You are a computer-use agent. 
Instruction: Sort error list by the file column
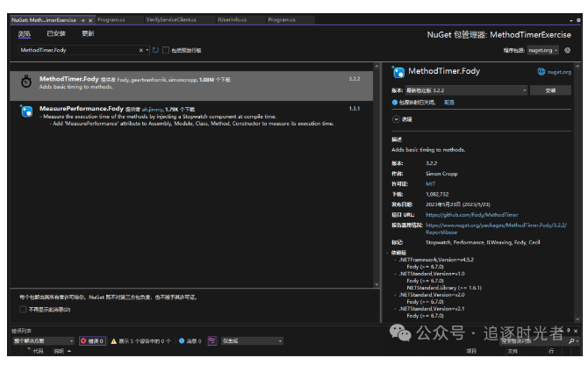coord(513,351)
